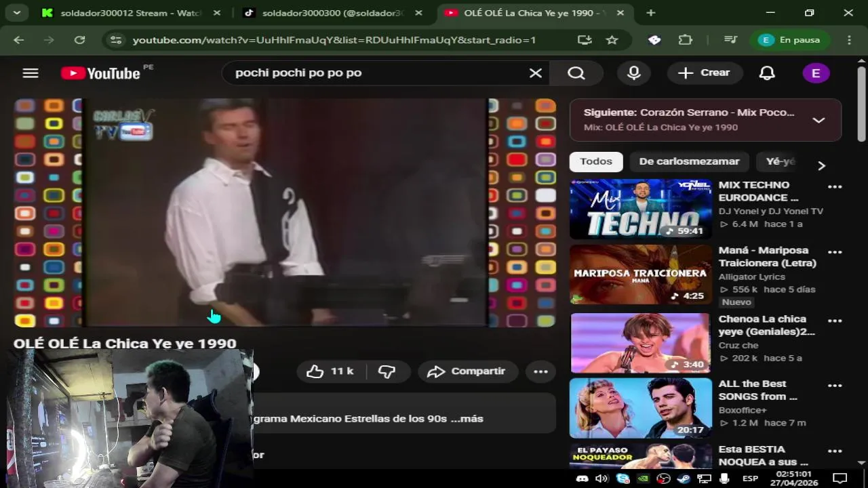This screenshot has width=868, height=488.
Task: Go to the YouTube home logo
Action: [100, 73]
